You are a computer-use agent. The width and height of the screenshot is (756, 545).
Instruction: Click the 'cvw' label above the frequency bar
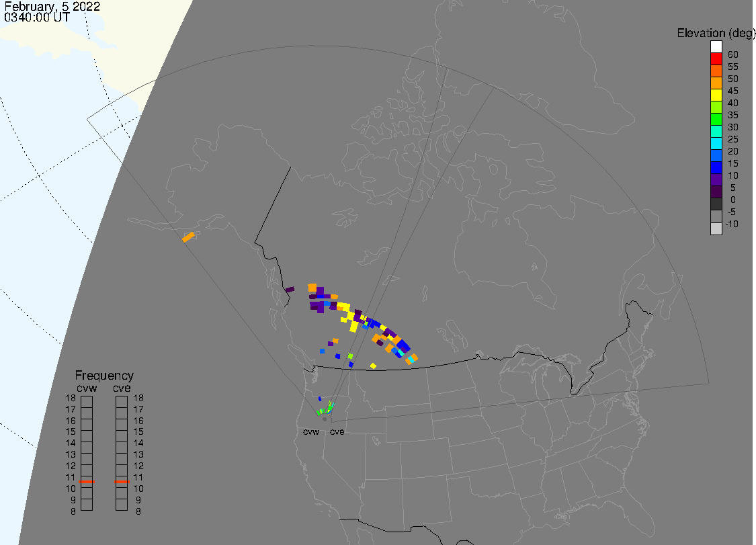[x=87, y=388]
